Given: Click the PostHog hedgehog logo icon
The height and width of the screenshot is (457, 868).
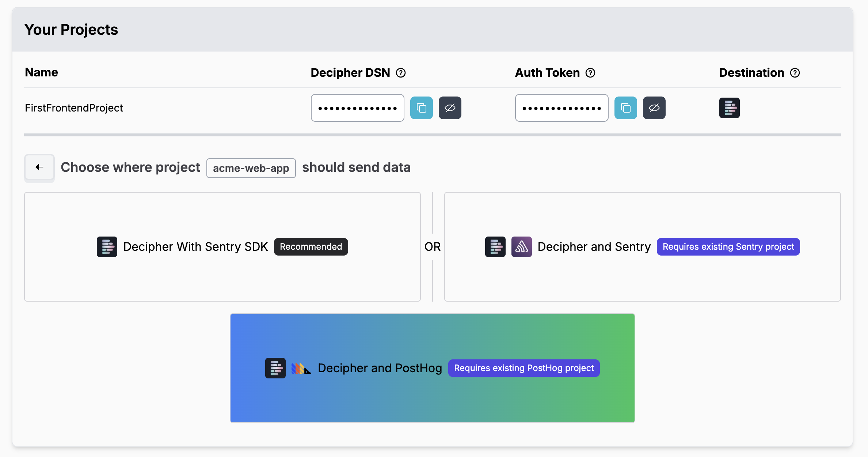Looking at the screenshot, I should pyautogui.click(x=301, y=369).
